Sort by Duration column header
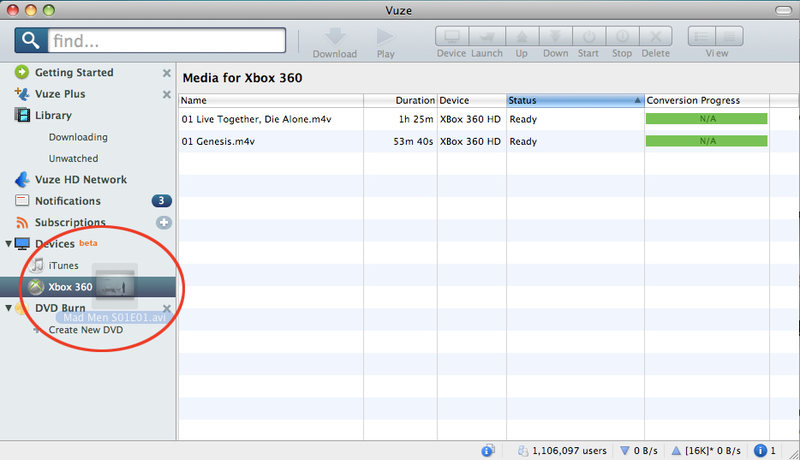This screenshot has width=800, height=460. [401, 100]
